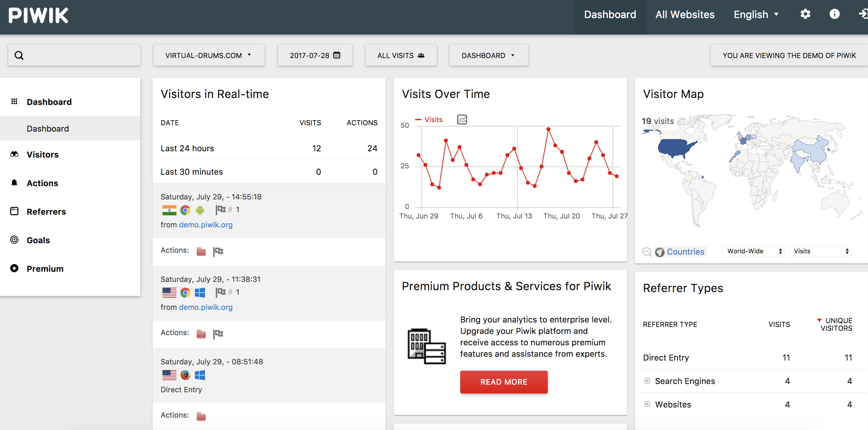The image size is (868, 430).
Task: Open the English language dropdown
Action: click(x=756, y=15)
